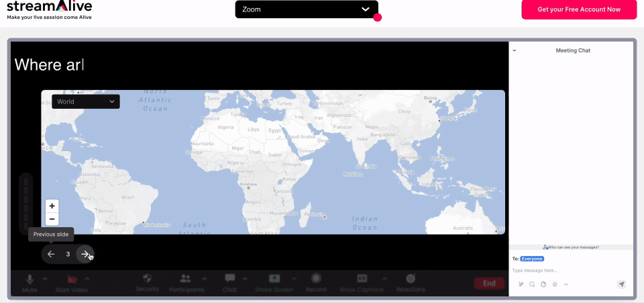Click the India label on the map
The image size is (644, 303).
(x=362, y=139)
